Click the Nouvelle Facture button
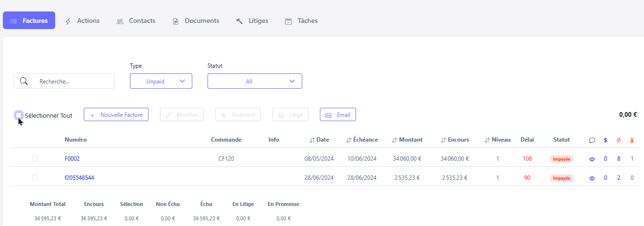The width and height of the screenshot is (644, 226). 116,114
